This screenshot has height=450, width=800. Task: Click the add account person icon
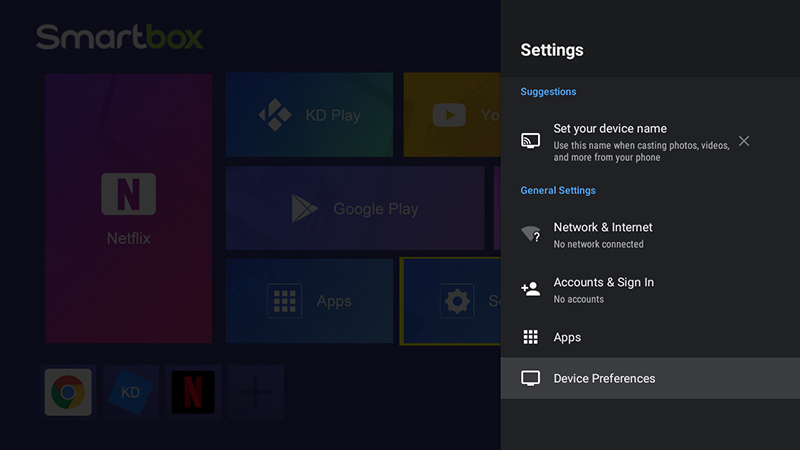click(531, 289)
